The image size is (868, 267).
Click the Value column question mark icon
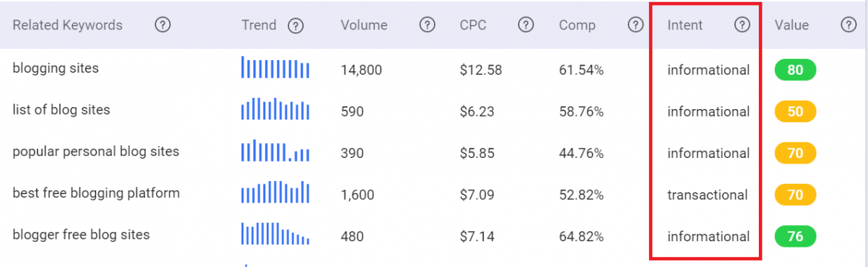(848, 25)
